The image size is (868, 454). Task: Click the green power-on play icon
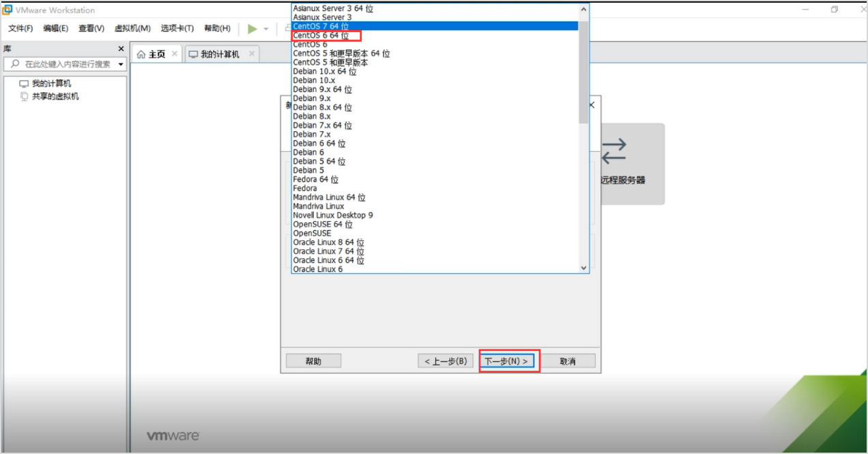(x=252, y=29)
